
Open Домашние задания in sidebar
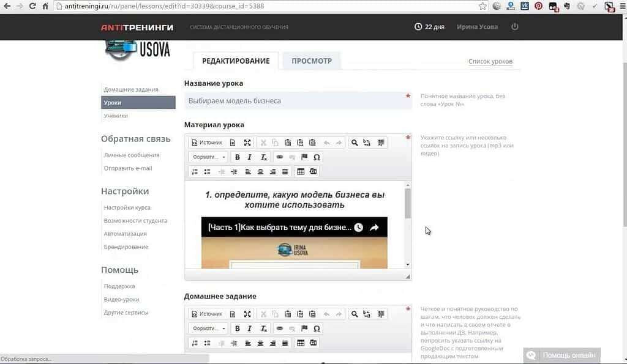tap(131, 89)
